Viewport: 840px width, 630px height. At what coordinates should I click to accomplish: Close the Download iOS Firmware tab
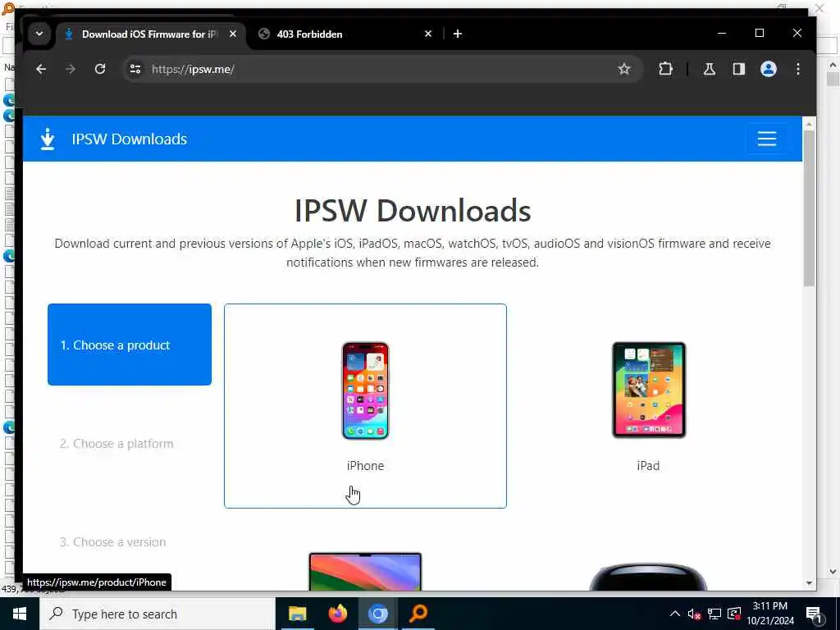(x=233, y=34)
